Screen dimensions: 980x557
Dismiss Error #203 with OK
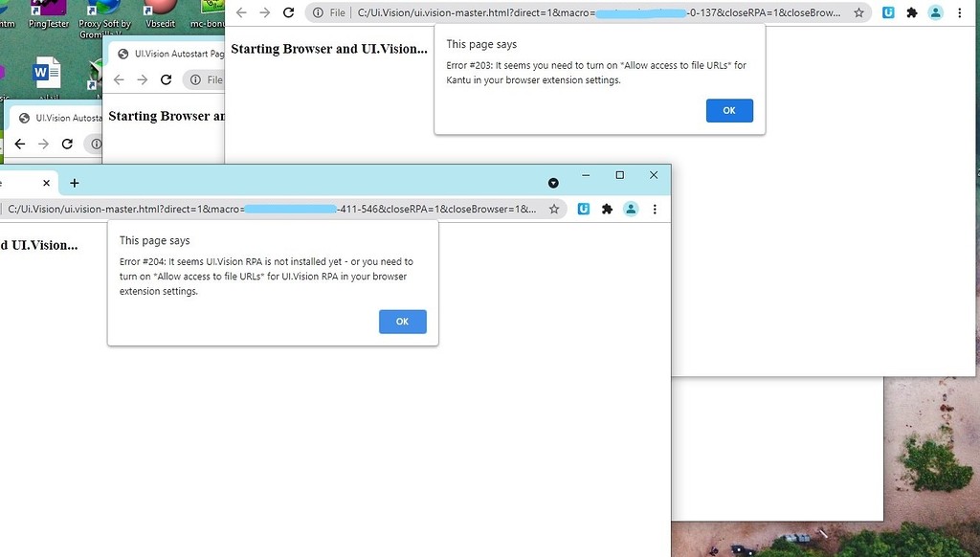coord(729,110)
